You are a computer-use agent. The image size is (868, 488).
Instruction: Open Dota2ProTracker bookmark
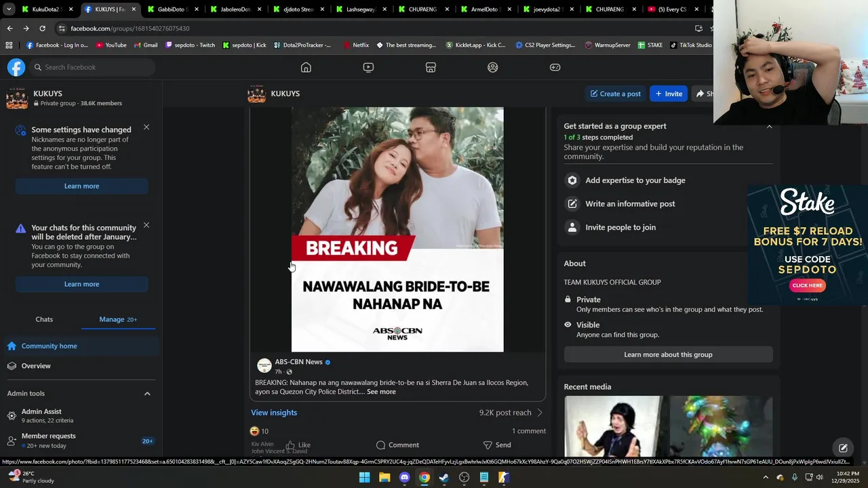tap(302, 45)
